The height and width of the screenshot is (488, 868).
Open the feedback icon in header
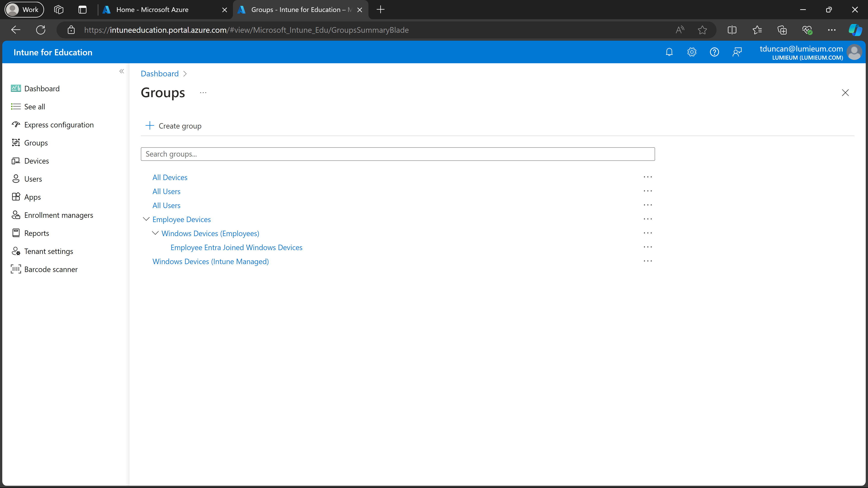(x=737, y=52)
